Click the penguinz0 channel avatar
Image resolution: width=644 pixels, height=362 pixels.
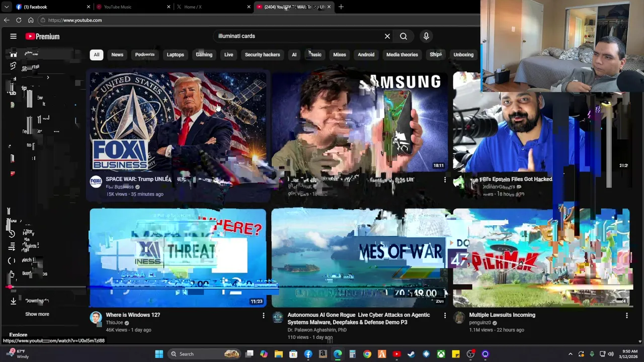point(459,317)
